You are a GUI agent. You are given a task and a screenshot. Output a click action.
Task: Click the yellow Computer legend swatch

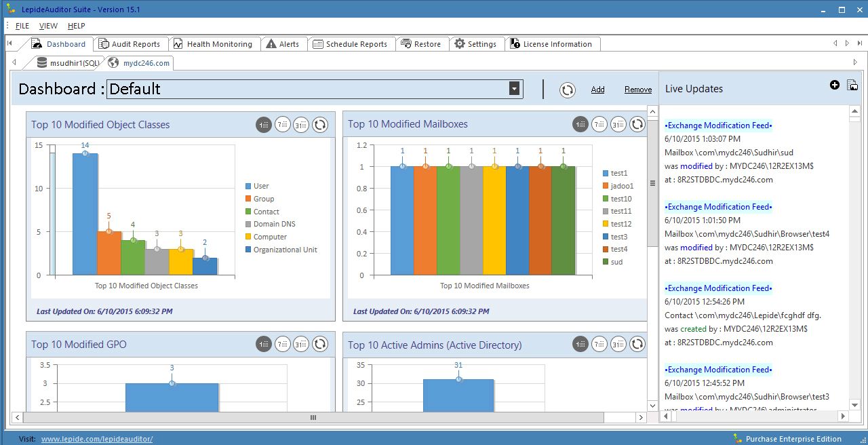click(248, 237)
